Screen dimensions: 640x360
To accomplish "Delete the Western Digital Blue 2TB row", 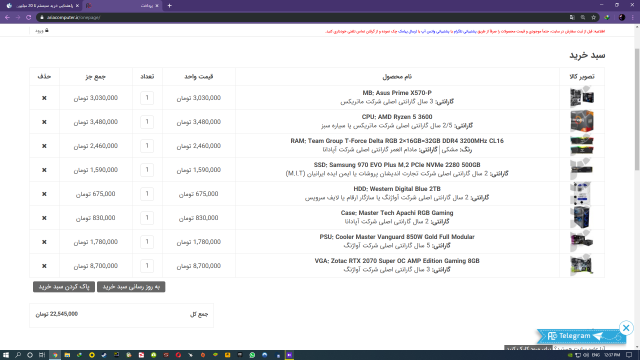I will click(44, 194).
